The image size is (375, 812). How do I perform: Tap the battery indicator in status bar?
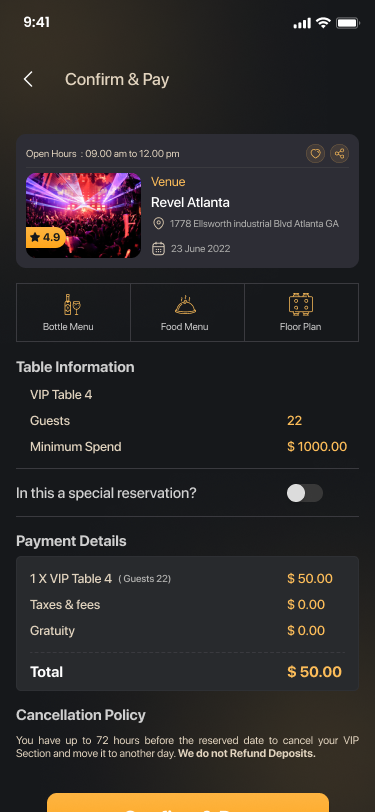(x=348, y=23)
